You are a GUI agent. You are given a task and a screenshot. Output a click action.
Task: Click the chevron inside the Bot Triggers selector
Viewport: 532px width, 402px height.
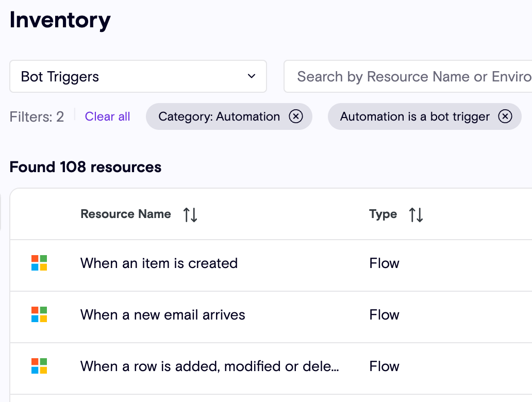coord(251,76)
